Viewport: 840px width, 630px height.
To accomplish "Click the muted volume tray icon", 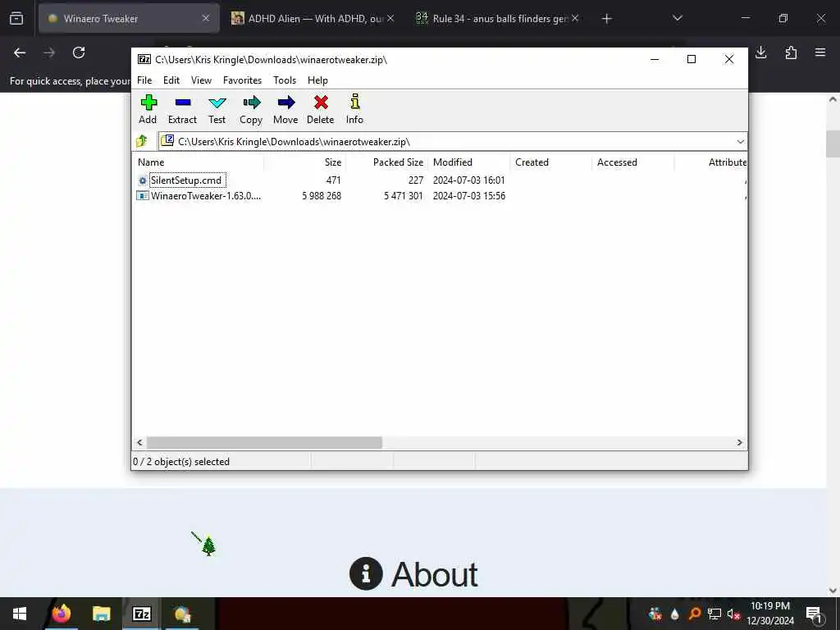I will tap(733, 614).
